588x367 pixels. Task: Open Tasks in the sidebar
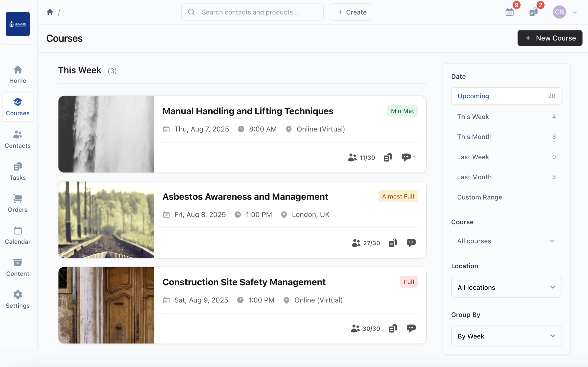click(x=18, y=171)
